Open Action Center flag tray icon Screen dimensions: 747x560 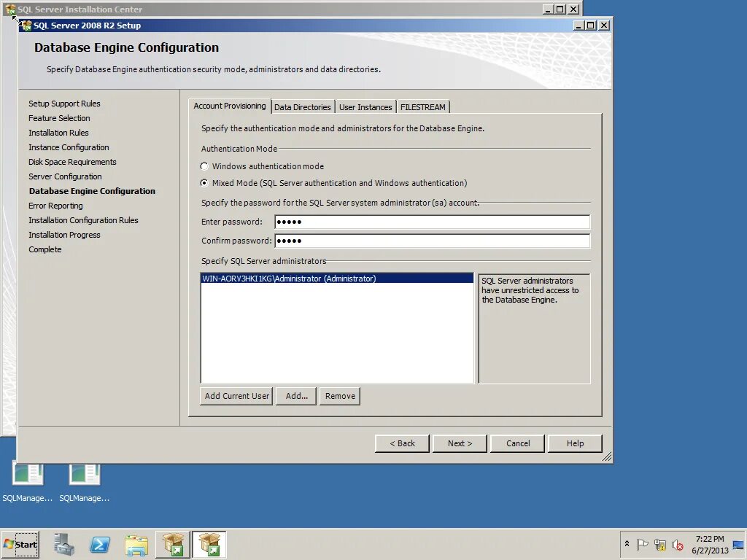[642, 544]
